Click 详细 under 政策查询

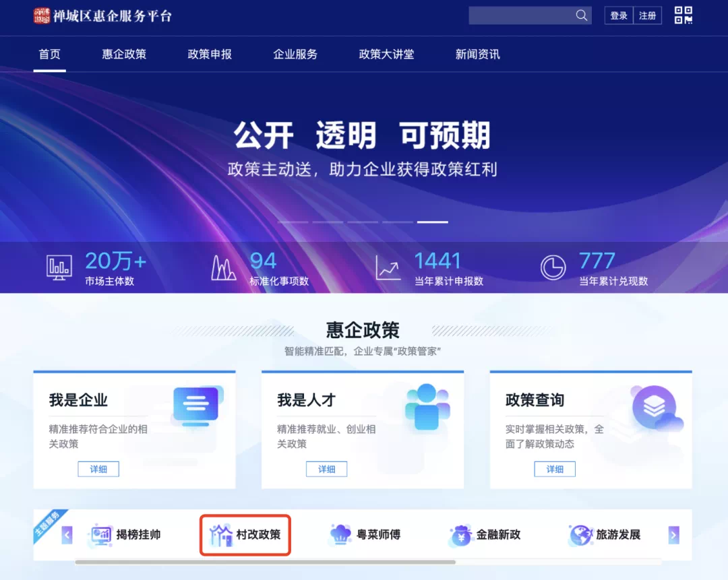tap(555, 469)
